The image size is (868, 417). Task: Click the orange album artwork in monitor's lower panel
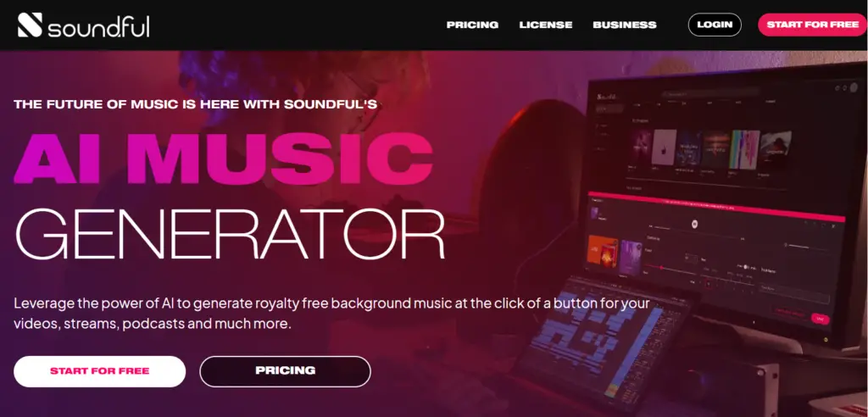tap(603, 252)
